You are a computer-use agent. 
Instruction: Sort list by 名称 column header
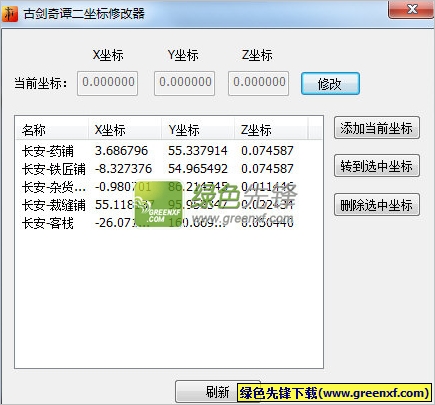[x=52, y=130]
